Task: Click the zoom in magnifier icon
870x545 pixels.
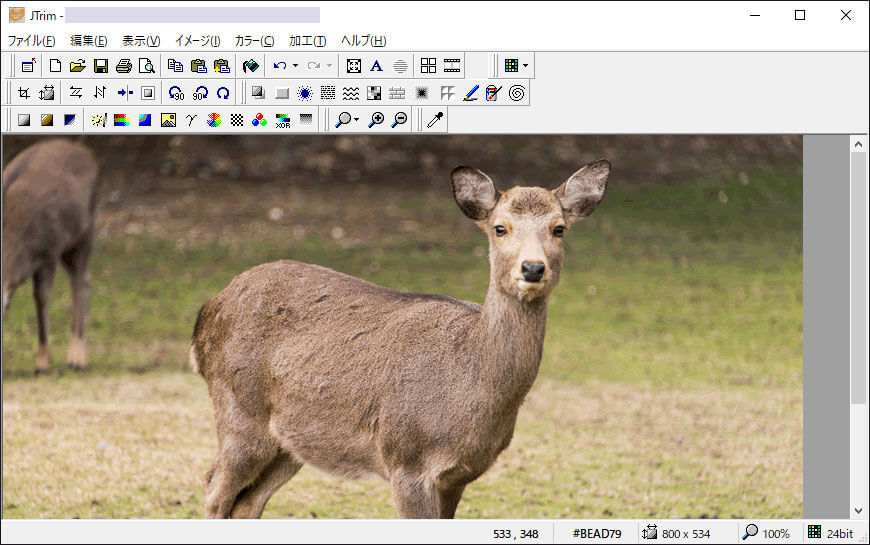Action: click(x=376, y=120)
